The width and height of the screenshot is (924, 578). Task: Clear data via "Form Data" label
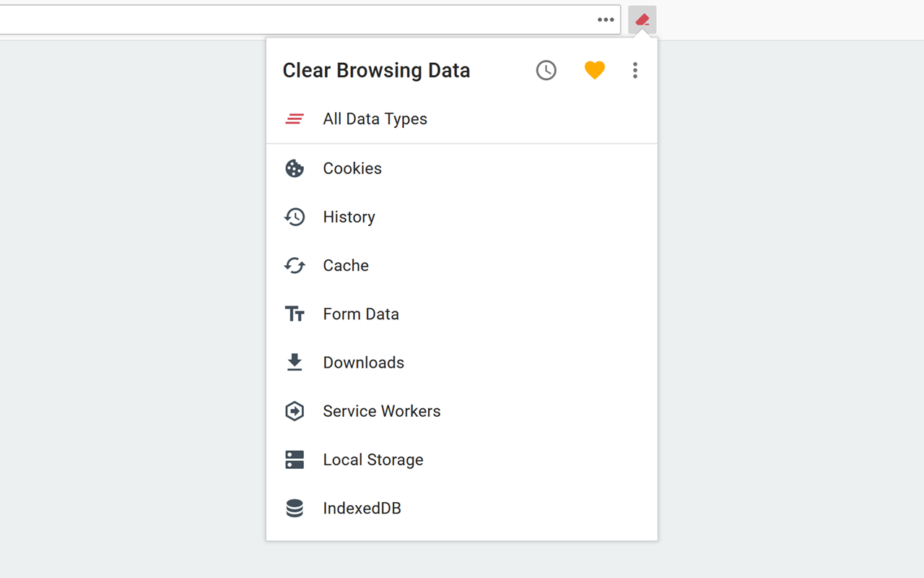(x=361, y=314)
